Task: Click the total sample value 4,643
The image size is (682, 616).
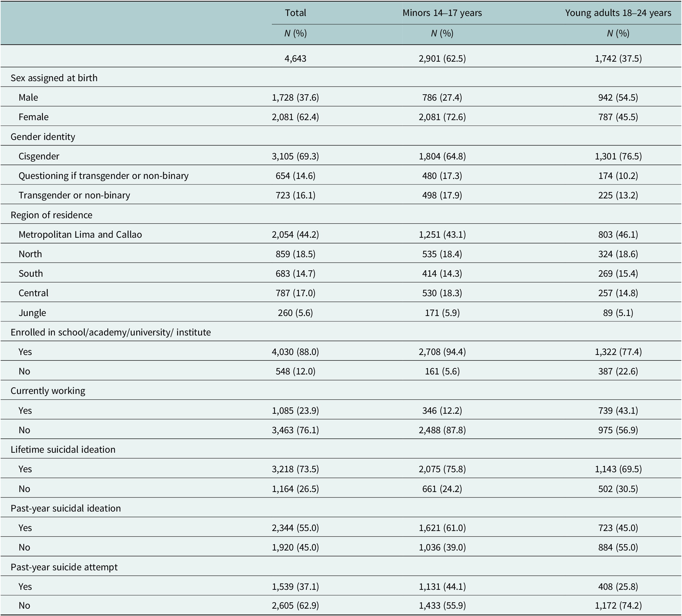Action: click(x=295, y=58)
